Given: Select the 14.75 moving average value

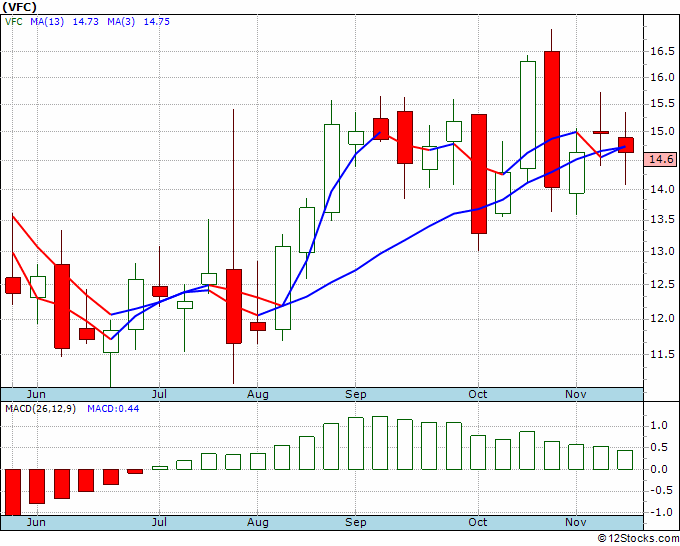Looking at the screenshot, I should pyautogui.click(x=157, y=22).
